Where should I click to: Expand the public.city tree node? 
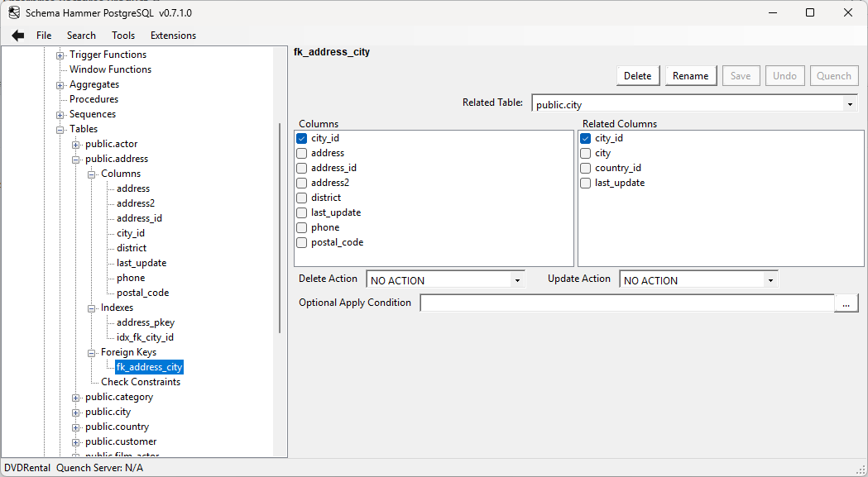(74, 412)
